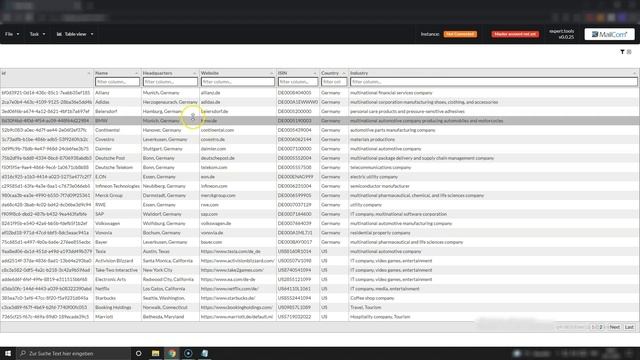This screenshot has height=360, width=640.
Task: Go to the Next page
Action: coord(615,327)
